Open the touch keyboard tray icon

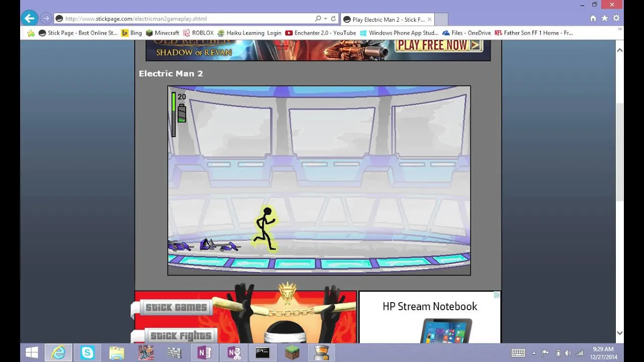[518, 353]
